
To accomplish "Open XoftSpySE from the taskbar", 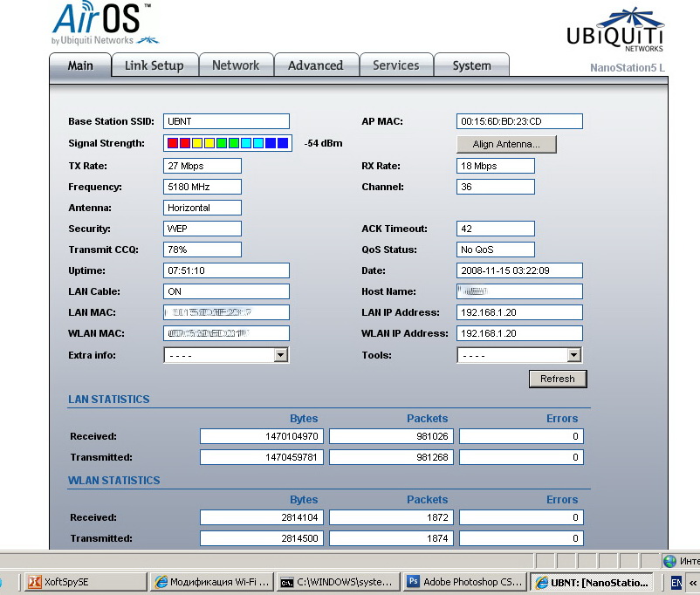I will [84, 582].
